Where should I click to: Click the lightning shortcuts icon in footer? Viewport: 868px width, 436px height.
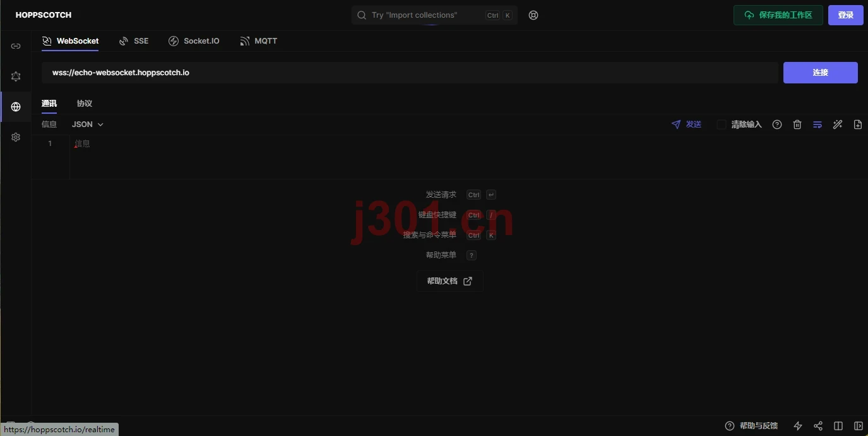[798, 426]
